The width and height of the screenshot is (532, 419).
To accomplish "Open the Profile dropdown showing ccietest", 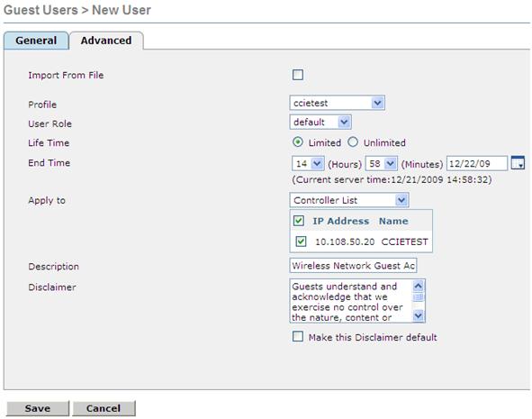I will (337, 103).
